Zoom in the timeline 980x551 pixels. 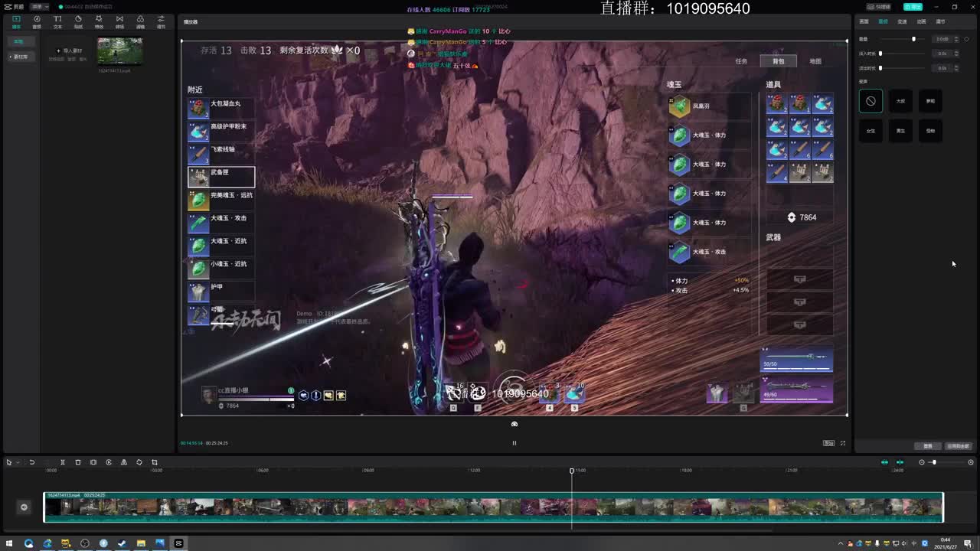971,462
